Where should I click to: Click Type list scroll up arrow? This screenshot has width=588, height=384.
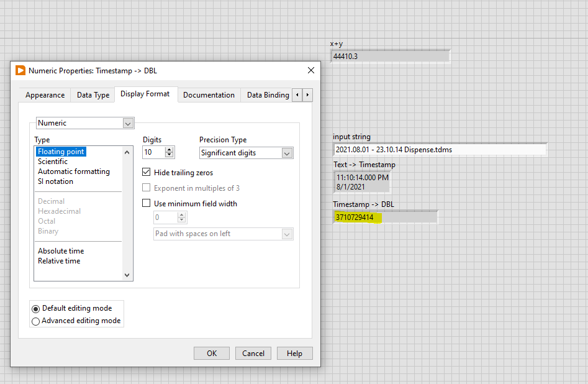[127, 152]
